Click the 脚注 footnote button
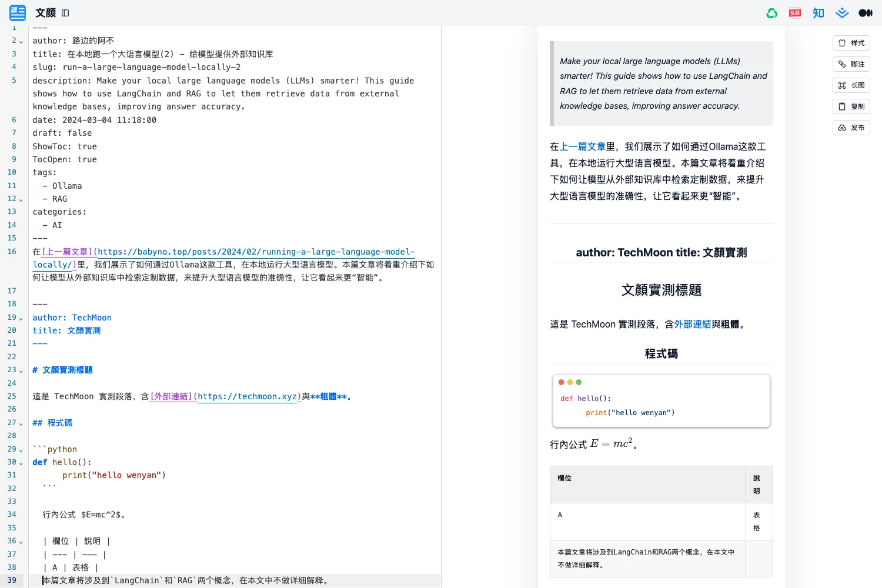Screen dimensions: 882x588 pos(851,64)
